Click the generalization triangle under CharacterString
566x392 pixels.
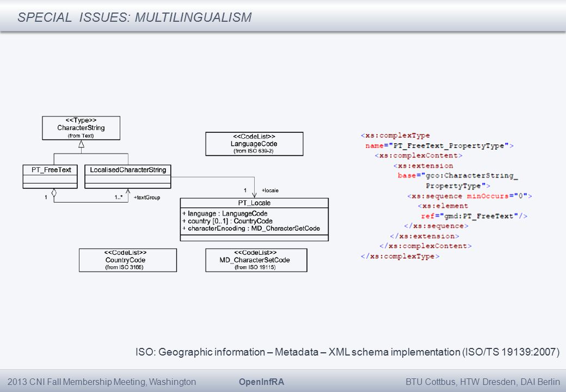pos(81,144)
